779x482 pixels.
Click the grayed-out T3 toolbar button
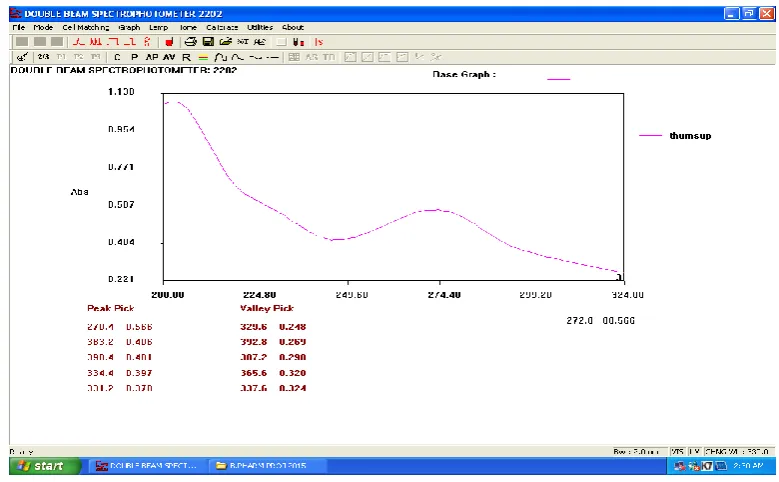(95, 57)
